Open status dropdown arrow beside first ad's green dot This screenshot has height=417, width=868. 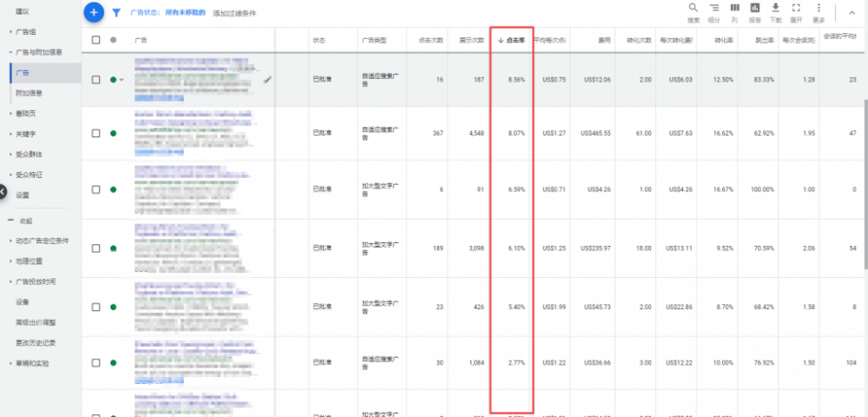click(122, 80)
